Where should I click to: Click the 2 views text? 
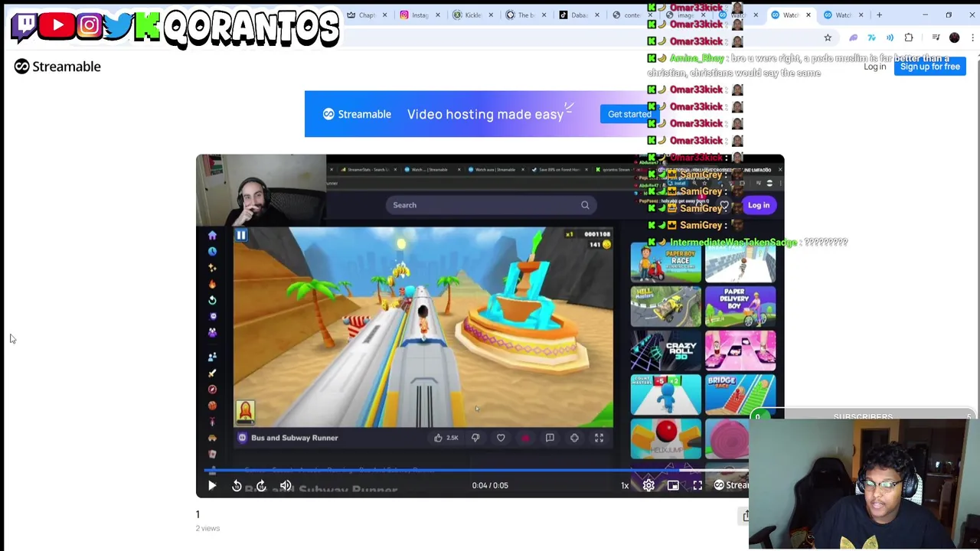(x=207, y=528)
